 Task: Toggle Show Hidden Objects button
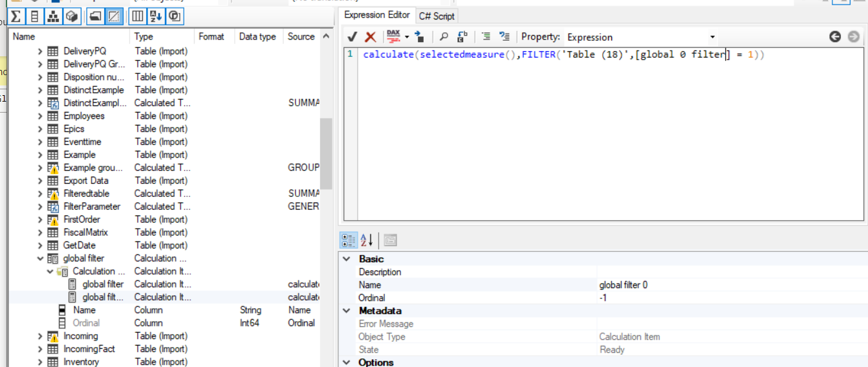114,16
